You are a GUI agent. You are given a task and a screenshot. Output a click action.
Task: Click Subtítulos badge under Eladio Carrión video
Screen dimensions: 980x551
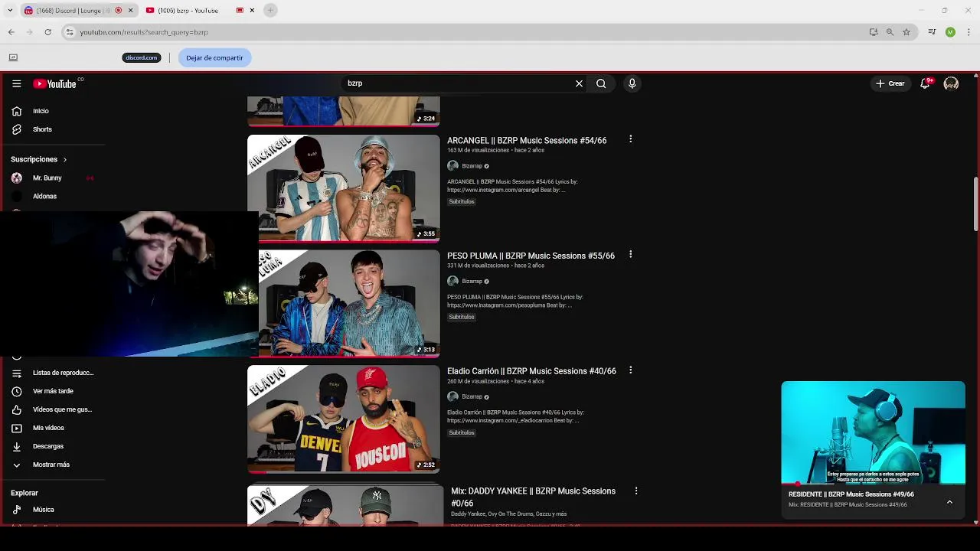click(x=462, y=432)
